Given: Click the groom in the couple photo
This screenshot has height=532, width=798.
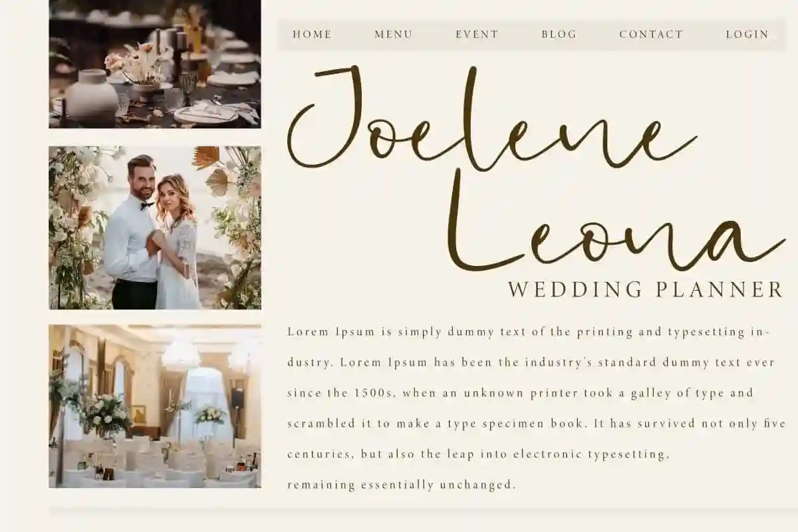Looking at the screenshot, I should click(134, 233).
